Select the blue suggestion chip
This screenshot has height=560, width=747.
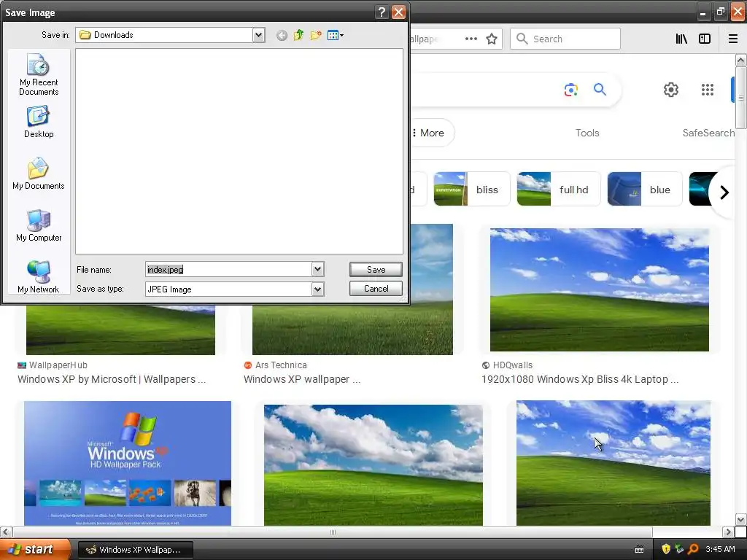[645, 189]
